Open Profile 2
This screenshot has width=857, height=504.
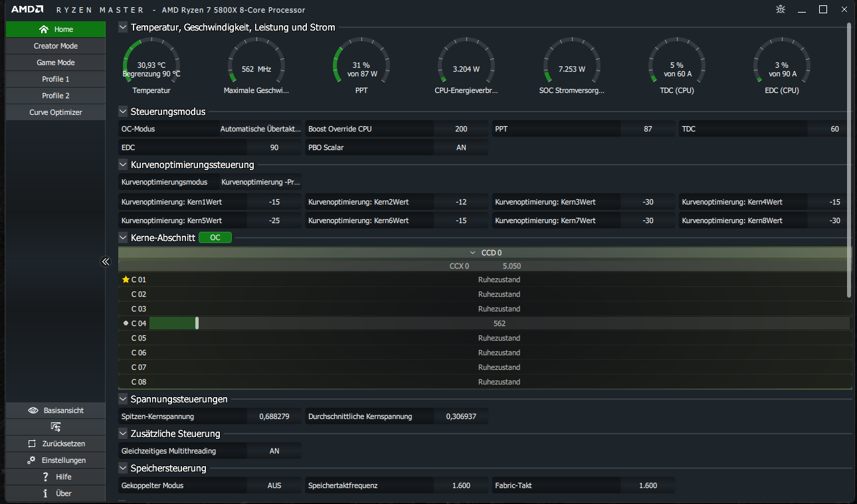click(x=56, y=96)
